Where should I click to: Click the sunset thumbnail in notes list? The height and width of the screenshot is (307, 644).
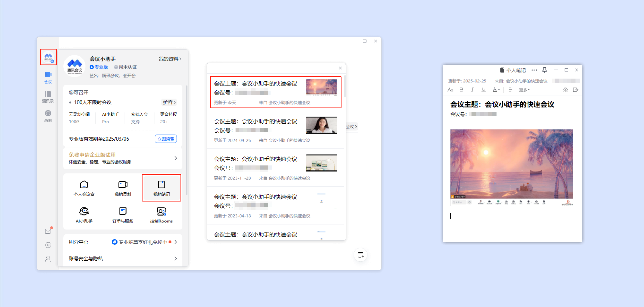pos(321,87)
